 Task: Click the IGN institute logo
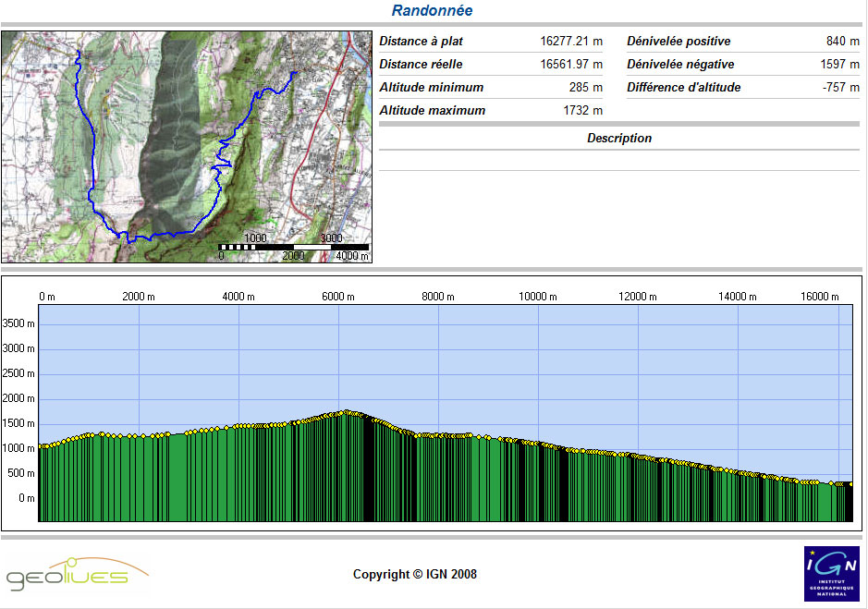[831, 572]
